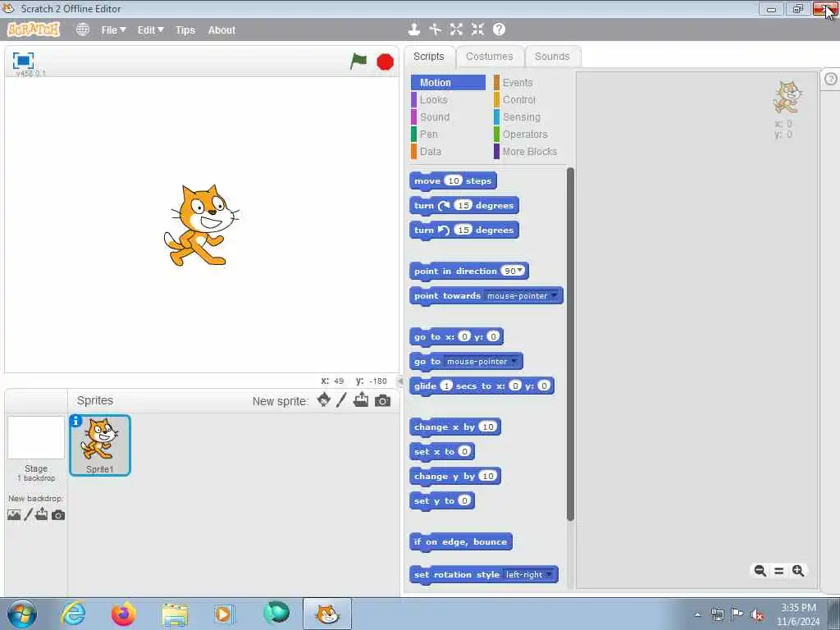
Task: Switch to the Scripts tab
Action: click(428, 57)
